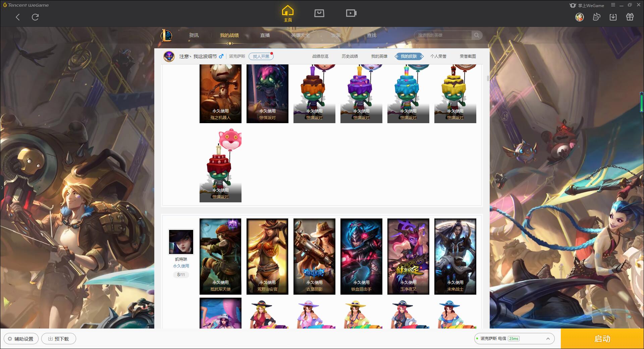Viewport: 644px width, 349px height.
Task: Open the 掌上WeGame mobile app link
Action: click(587, 5)
